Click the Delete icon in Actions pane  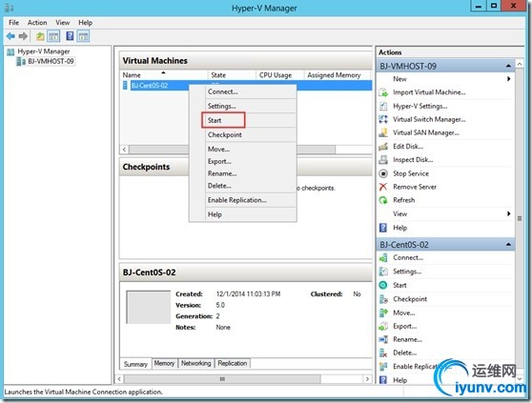[383, 353]
